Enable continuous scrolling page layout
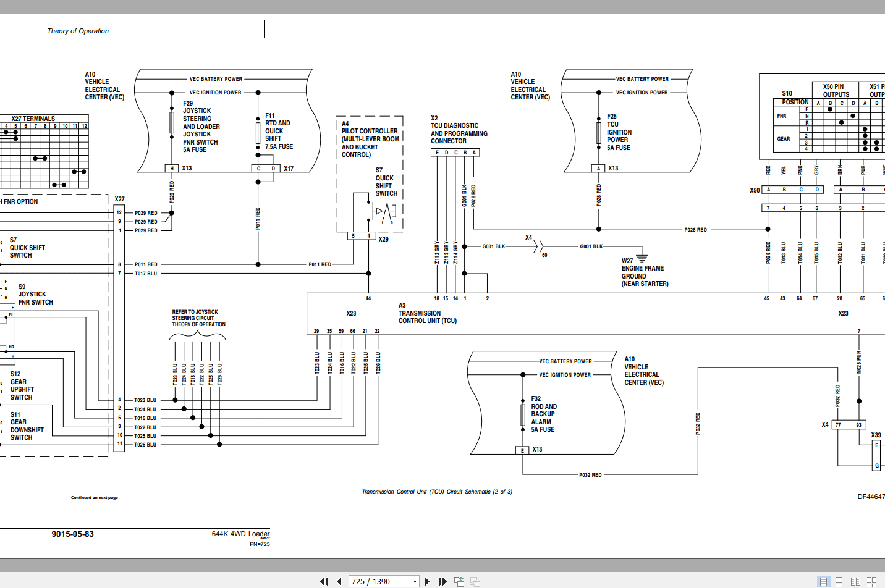The image size is (885, 588). click(x=839, y=581)
